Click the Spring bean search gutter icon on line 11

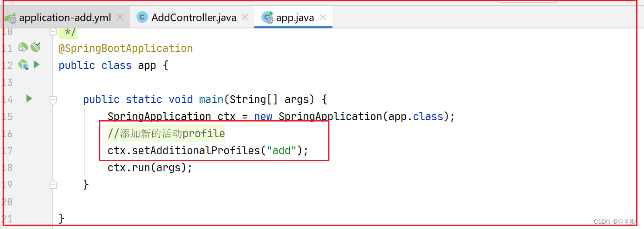[x=23, y=48]
